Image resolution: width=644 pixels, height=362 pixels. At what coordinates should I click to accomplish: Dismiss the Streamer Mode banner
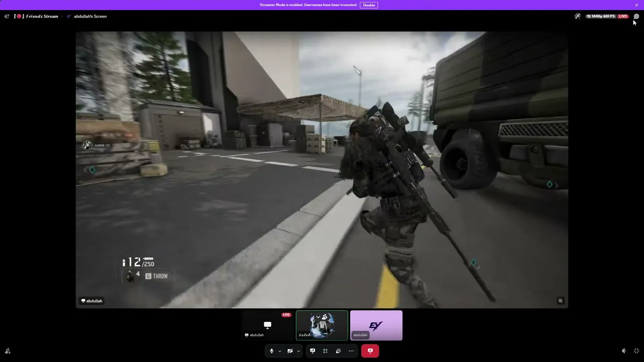click(x=636, y=5)
